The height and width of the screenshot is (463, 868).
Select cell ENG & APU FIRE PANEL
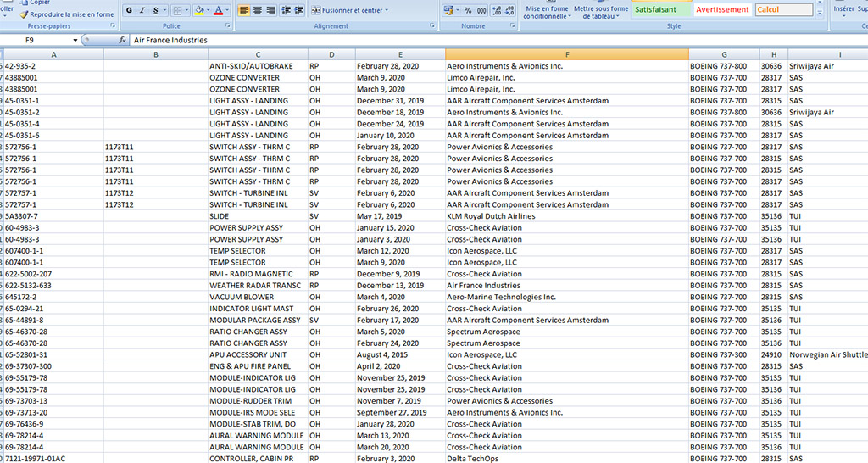click(x=258, y=366)
